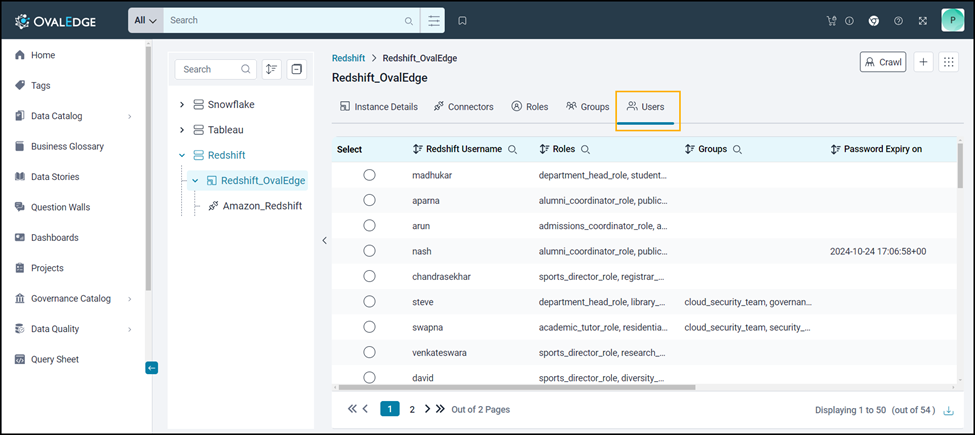Collapse all tree nodes icon

[x=297, y=69]
